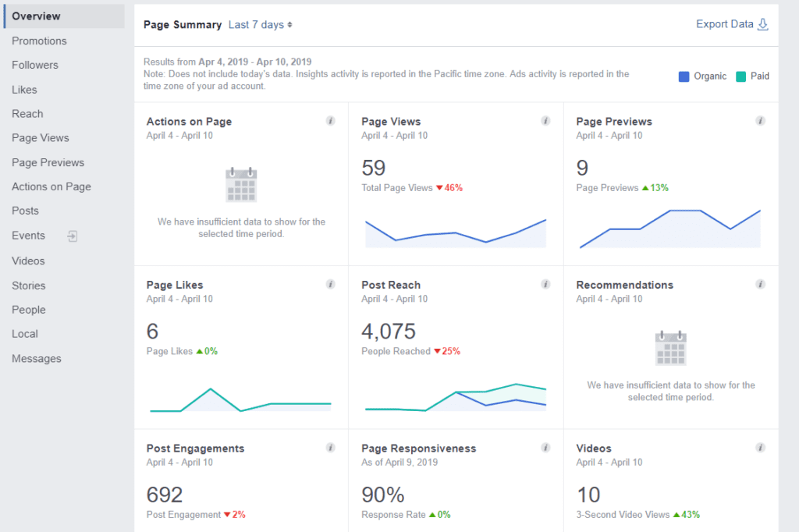Image resolution: width=799 pixels, height=532 pixels.
Task: Open the Recommendations info icon
Action: click(x=761, y=285)
